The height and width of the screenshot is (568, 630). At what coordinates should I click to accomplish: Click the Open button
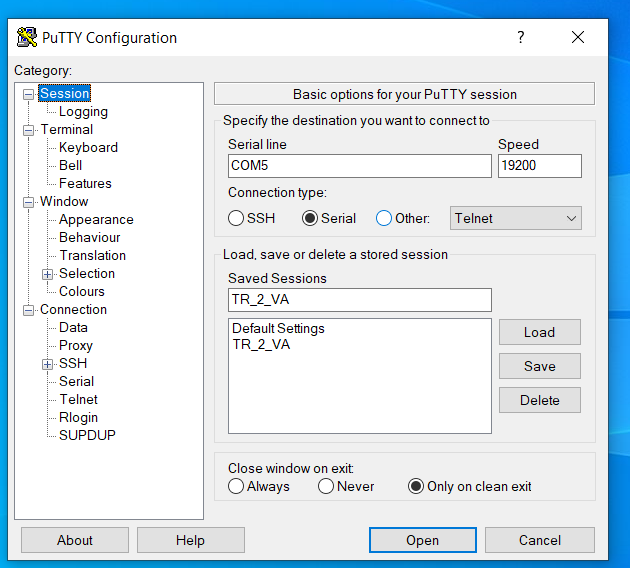[423, 540]
